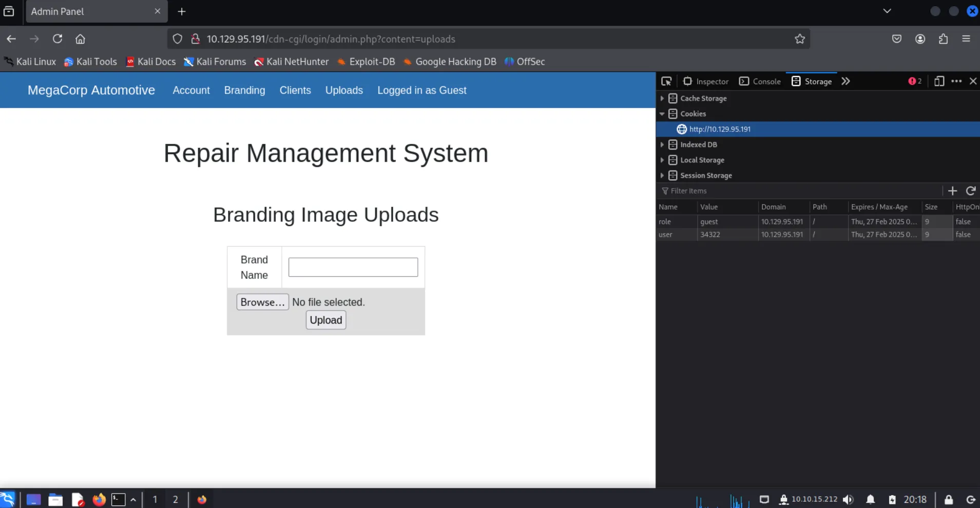This screenshot has width=980, height=508.
Task: Click the tracking protection shield icon
Action: pyautogui.click(x=177, y=39)
